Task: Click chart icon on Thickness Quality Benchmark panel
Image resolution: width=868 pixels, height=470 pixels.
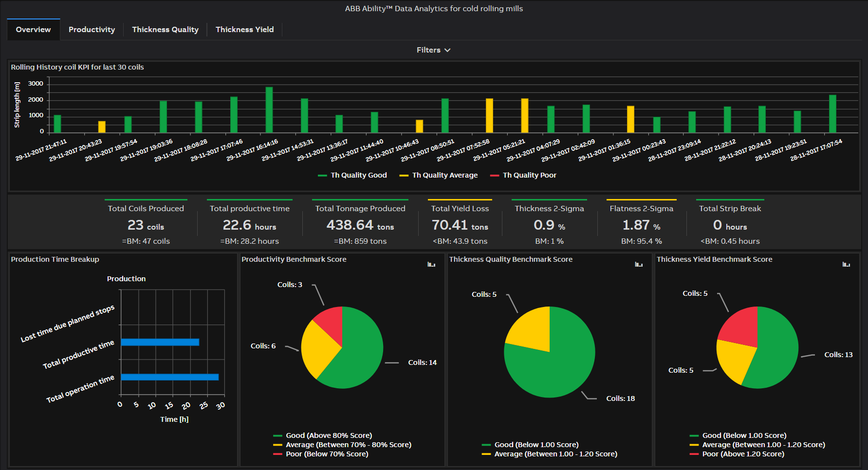Action: 639,264
